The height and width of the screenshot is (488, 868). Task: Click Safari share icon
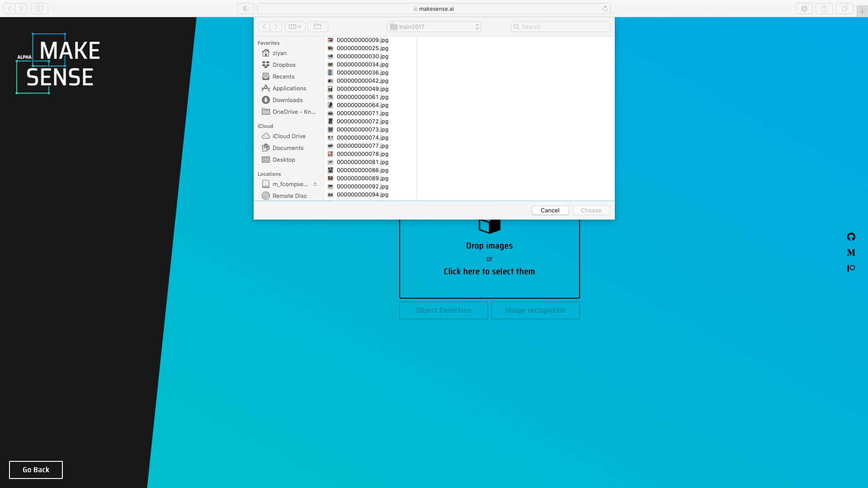tap(824, 9)
